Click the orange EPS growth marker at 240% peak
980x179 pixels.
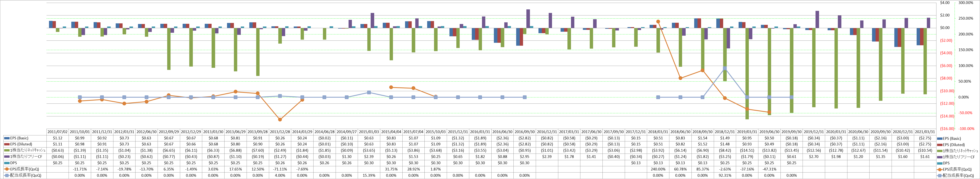pyautogui.click(x=658, y=22)
